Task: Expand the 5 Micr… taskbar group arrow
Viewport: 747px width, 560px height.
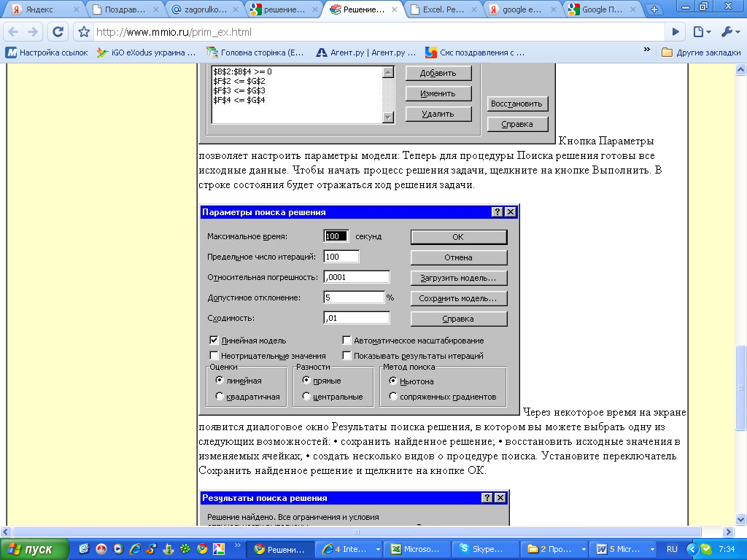Action: (x=652, y=550)
